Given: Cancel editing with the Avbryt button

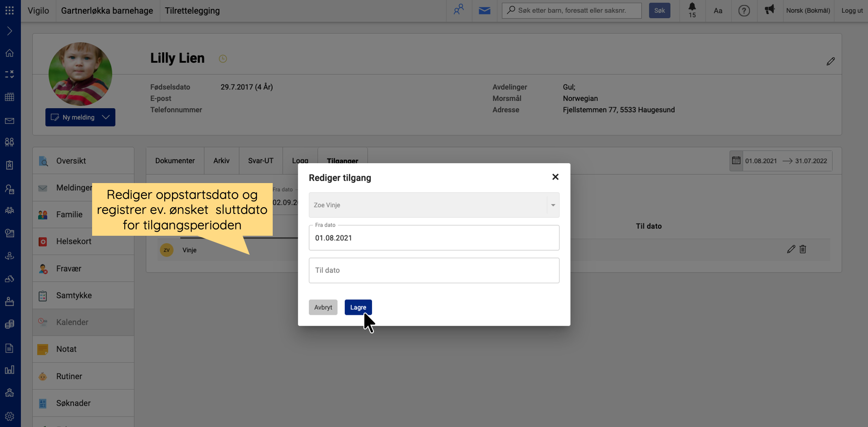Looking at the screenshot, I should point(323,308).
